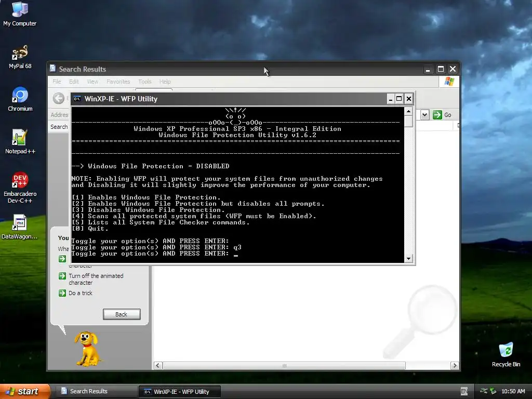Close the Search Results window
The image size is (532, 399).
453,69
